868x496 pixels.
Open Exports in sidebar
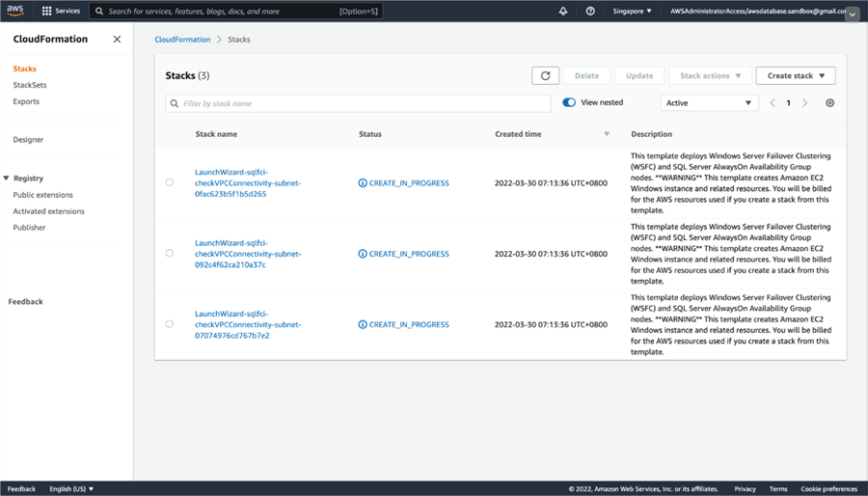pyautogui.click(x=26, y=101)
